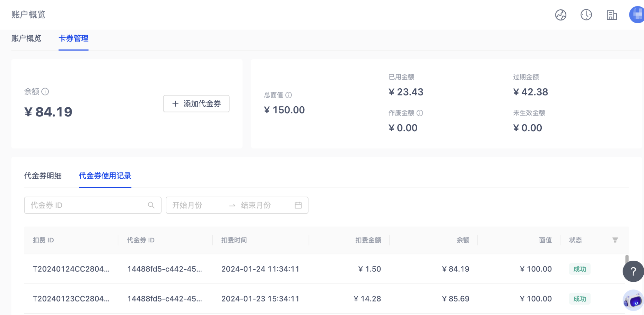The image size is (644, 315).
Task: Pick the 开始月份 start month field
Action: tap(194, 205)
